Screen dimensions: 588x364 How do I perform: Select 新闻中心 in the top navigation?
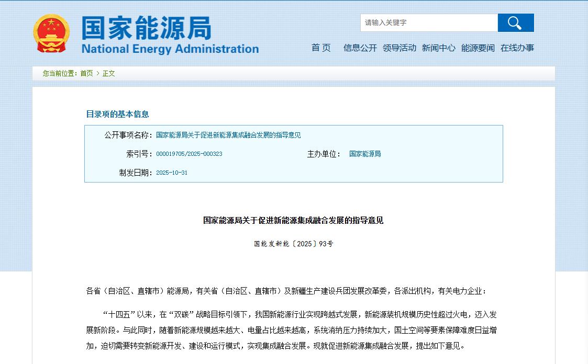[438, 48]
